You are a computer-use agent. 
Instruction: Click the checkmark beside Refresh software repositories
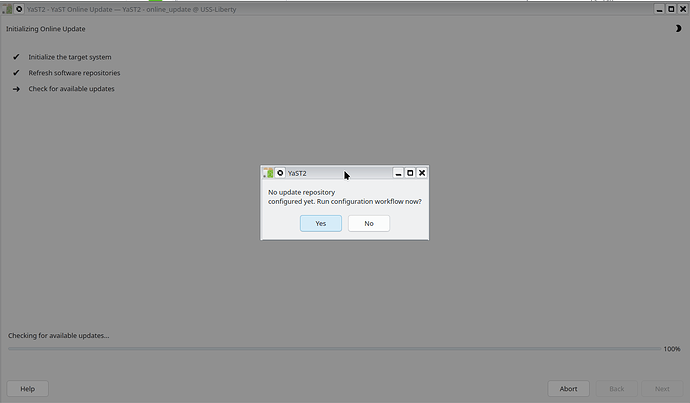(16, 73)
